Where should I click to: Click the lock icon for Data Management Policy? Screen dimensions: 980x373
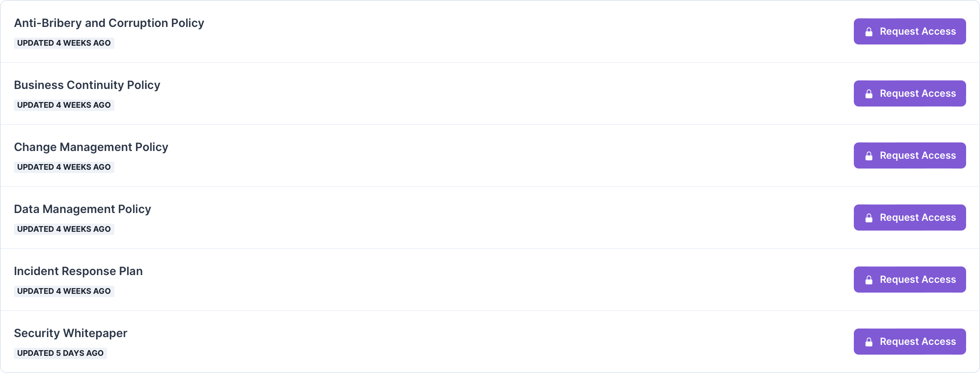click(869, 218)
